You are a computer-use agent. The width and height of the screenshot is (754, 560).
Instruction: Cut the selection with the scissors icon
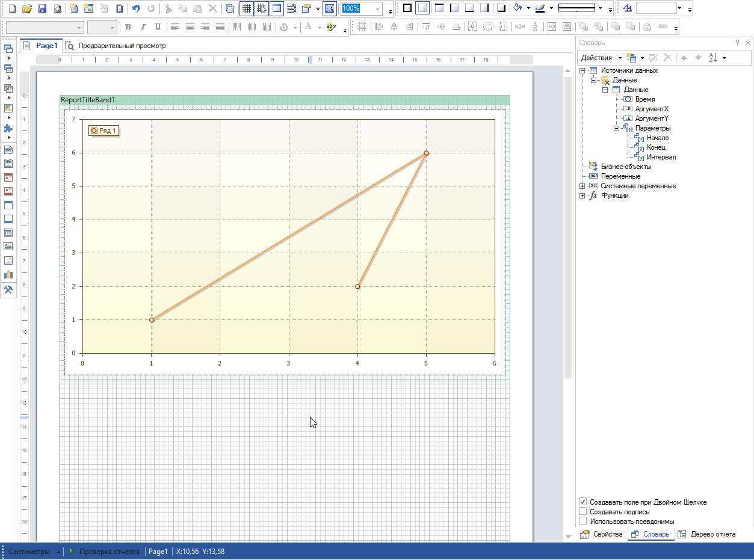[168, 8]
